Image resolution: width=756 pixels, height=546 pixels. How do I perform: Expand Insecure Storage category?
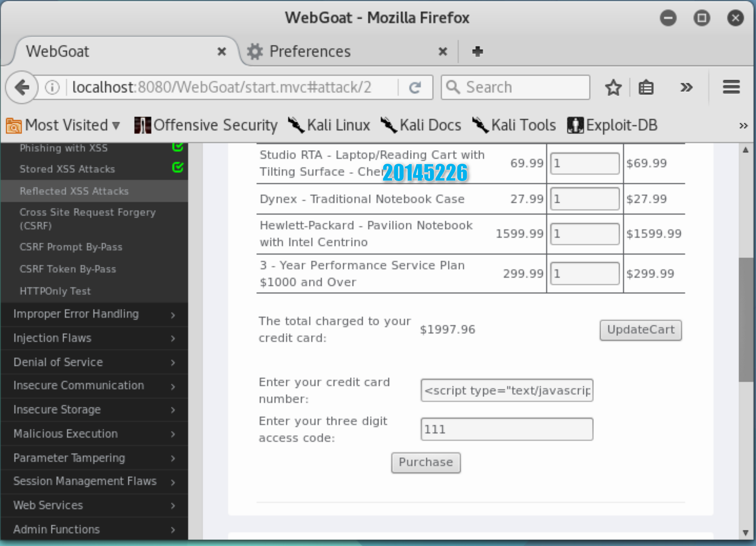[x=94, y=410]
